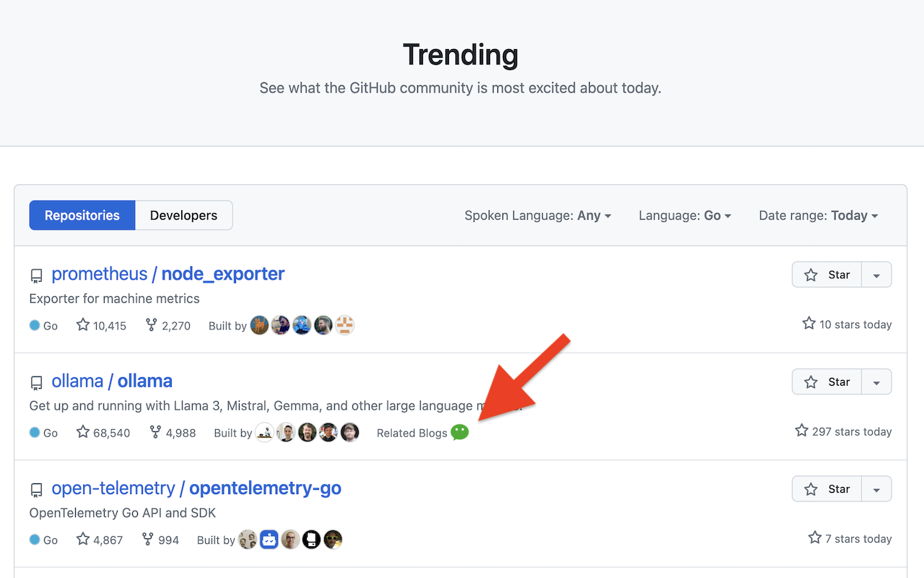The height and width of the screenshot is (578, 924).
Task: Click the first contributor avatar of opentelemetry-go
Action: (x=248, y=539)
